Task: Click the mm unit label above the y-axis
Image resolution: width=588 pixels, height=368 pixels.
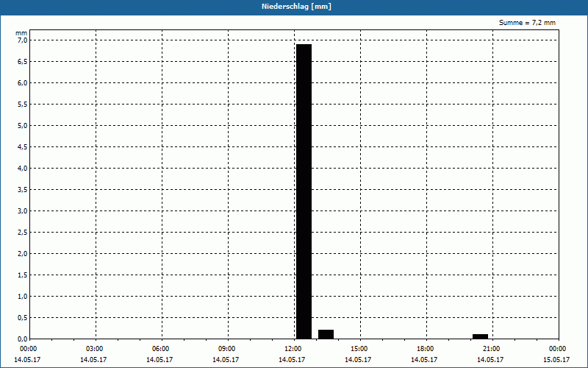Action: [21, 33]
